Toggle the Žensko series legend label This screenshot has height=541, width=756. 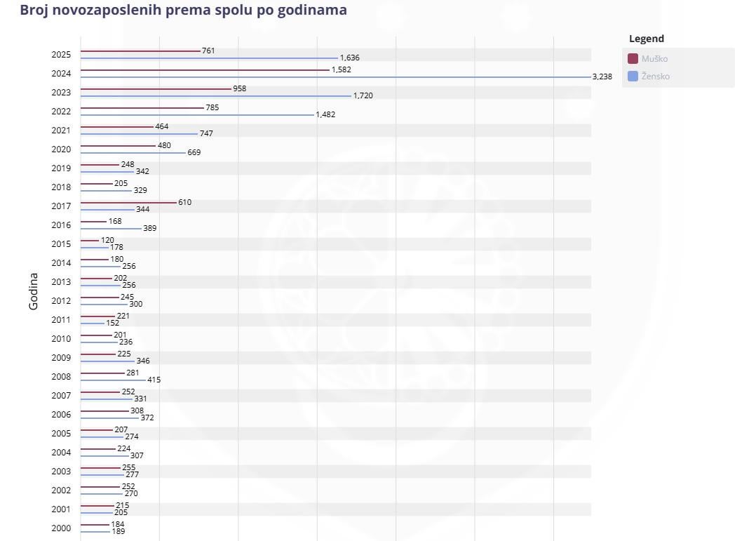click(x=655, y=76)
